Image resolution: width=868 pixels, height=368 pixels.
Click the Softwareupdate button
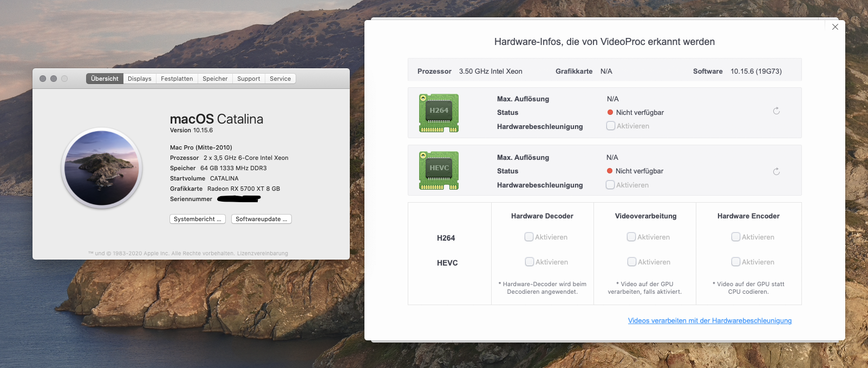click(x=262, y=219)
